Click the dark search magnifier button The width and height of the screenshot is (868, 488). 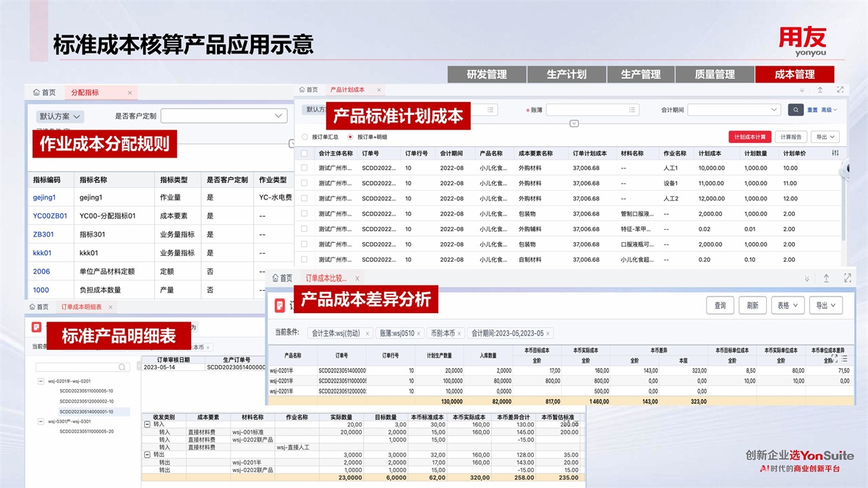point(796,110)
